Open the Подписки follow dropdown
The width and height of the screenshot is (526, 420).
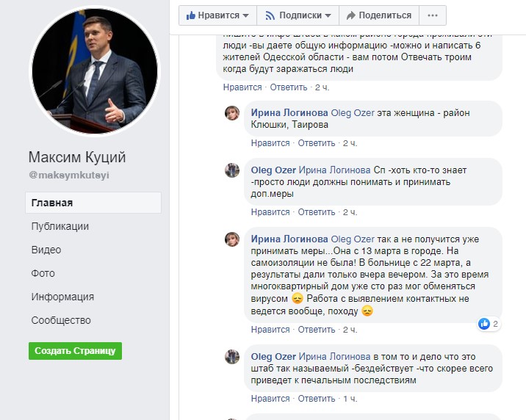[x=297, y=15]
